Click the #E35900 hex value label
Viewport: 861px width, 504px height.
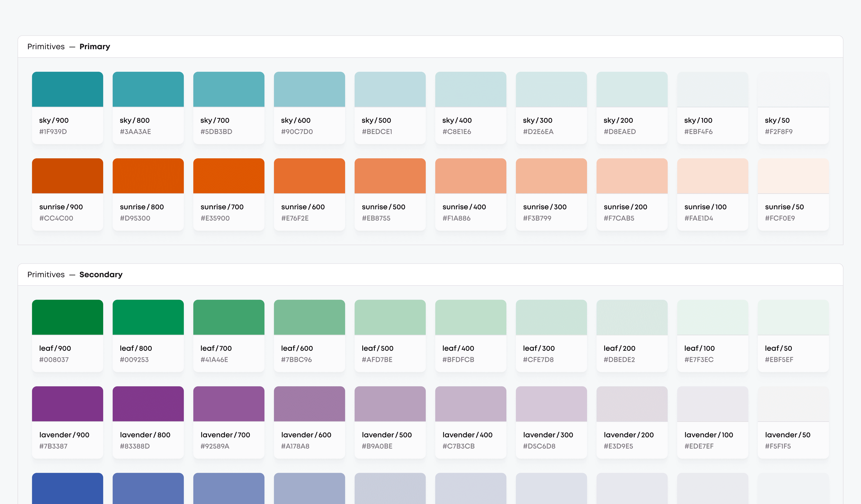[x=215, y=218]
